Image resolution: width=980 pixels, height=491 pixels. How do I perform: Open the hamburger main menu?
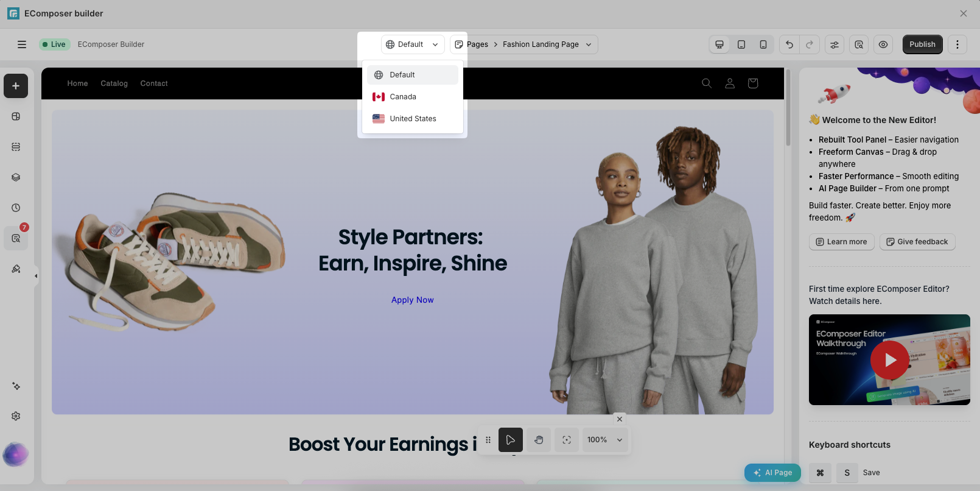pyautogui.click(x=22, y=44)
